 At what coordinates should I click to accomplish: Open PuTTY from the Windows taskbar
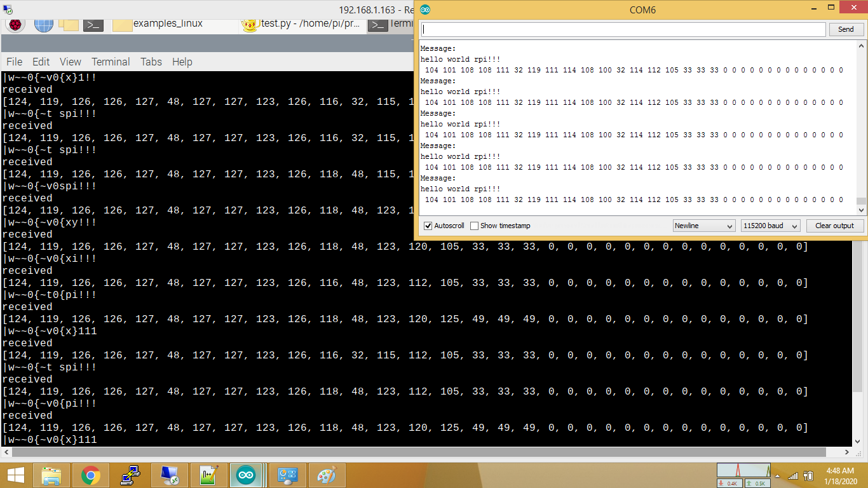click(x=130, y=475)
